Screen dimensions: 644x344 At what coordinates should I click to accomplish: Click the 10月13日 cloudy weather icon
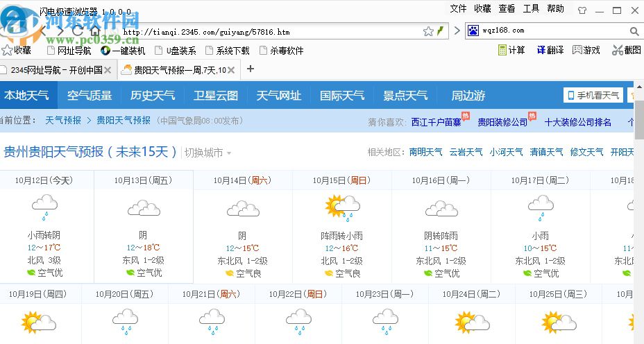point(144,207)
